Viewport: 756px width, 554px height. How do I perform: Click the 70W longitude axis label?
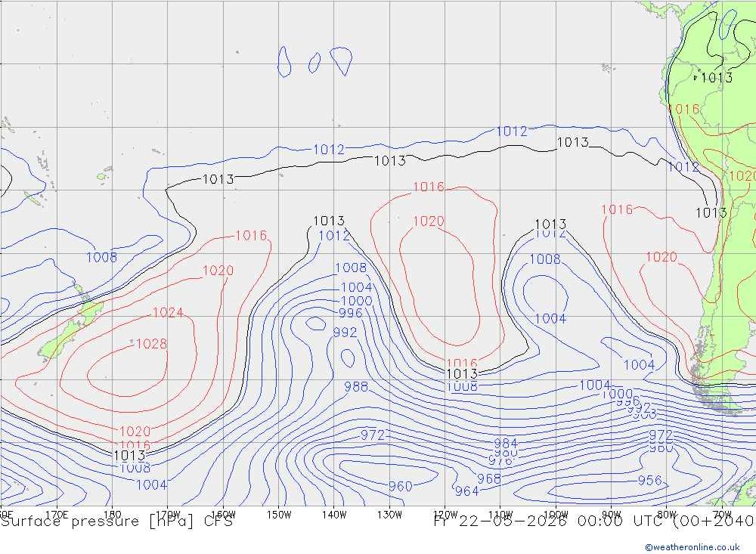pos(722,515)
